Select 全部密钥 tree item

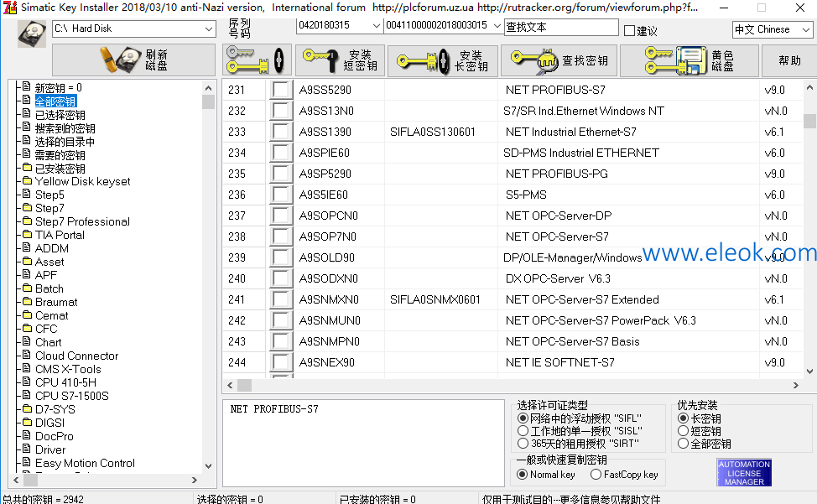coord(55,101)
